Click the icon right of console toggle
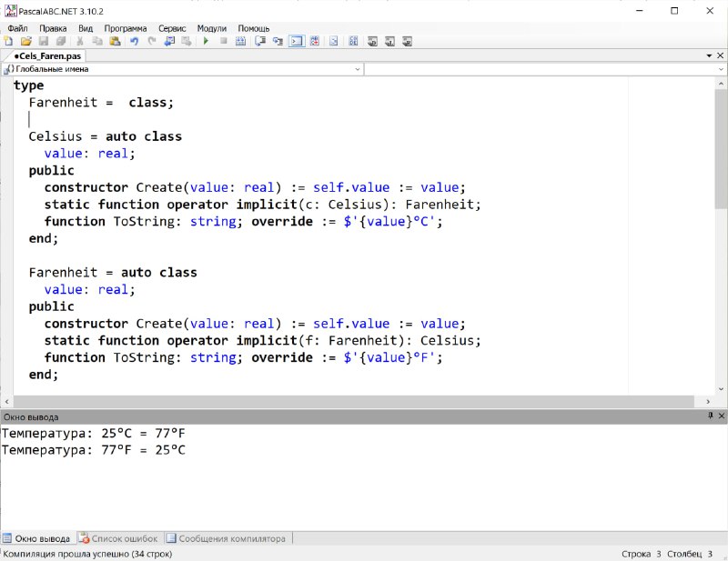 coord(314,41)
